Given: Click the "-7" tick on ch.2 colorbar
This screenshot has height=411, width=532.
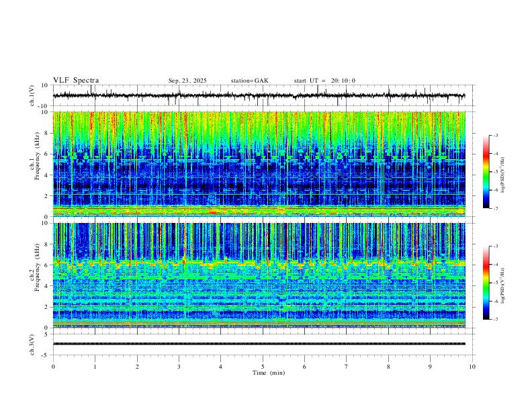Looking at the screenshot, I should click(495, 319).
